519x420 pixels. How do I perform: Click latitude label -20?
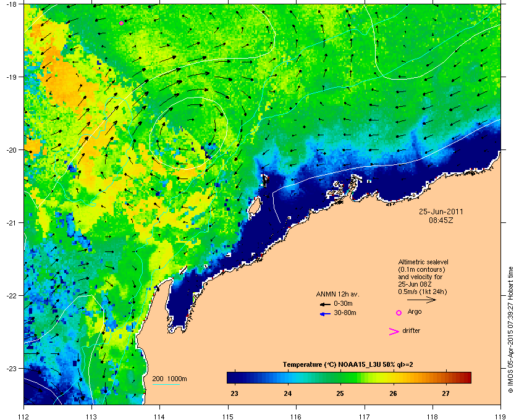[x=11, y=149]
